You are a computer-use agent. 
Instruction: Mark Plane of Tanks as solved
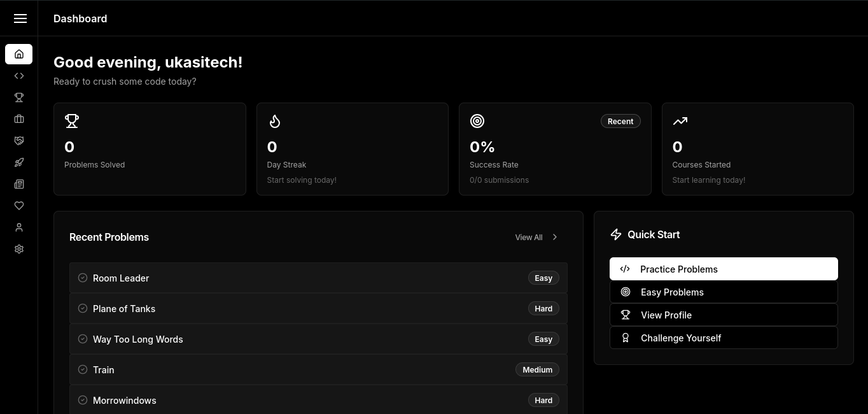tap(83, 308)
